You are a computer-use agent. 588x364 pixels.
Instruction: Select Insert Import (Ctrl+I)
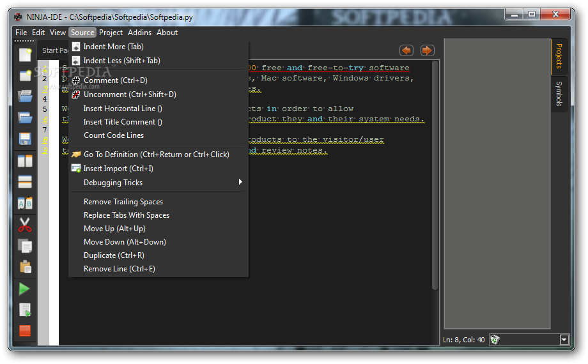click(159, 169)
